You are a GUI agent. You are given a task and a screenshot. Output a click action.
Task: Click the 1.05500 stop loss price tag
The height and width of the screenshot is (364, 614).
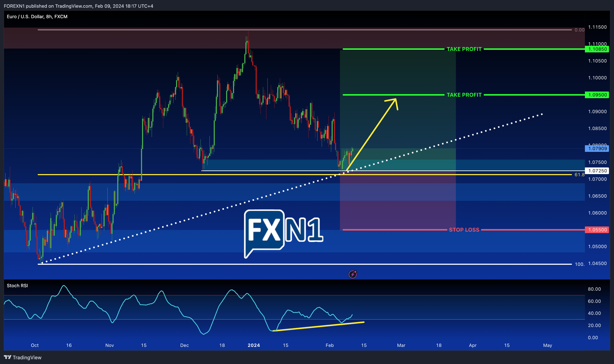[x=597, y=229]
